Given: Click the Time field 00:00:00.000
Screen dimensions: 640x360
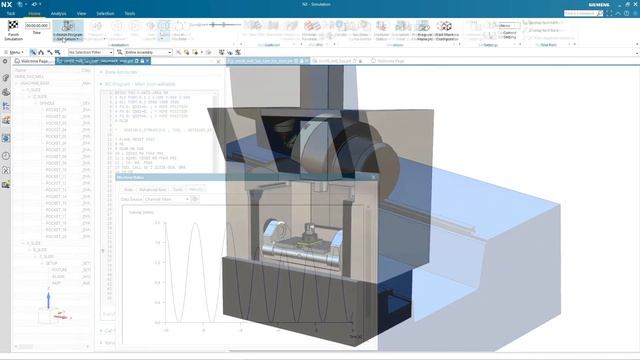Looking at the screenshot, I should coord(37,26).
